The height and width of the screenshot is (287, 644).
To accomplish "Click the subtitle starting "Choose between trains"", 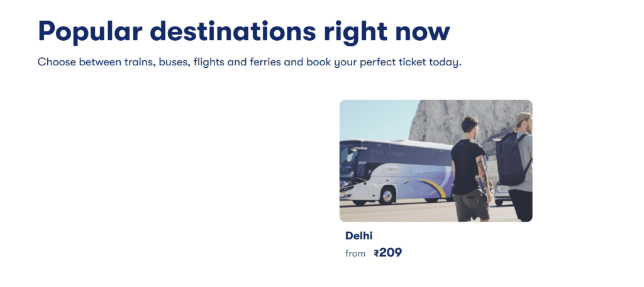I will click(250, 63).
